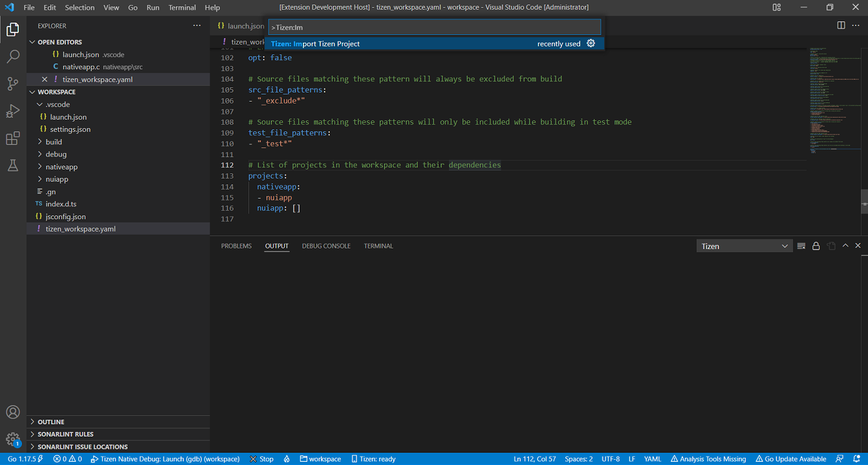This screenshot has width=868, height=465.
Task: Click the minimap overview of the code
Action: click(834, 97)
